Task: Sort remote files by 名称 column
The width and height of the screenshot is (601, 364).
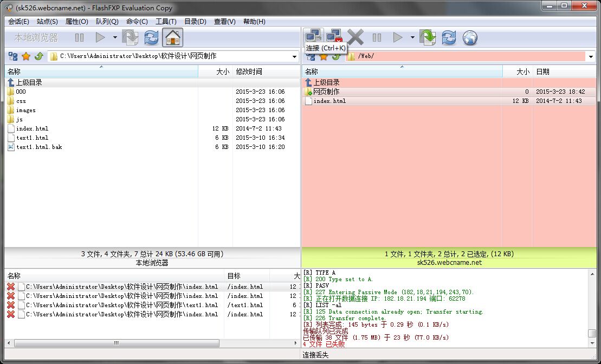Action: (402, 71)
